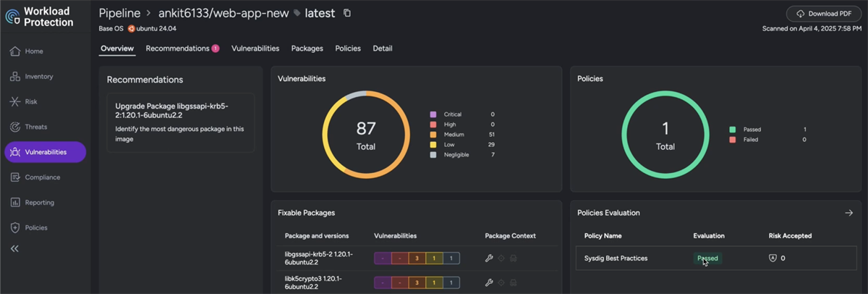This screenshot has height=294, width=868.
Task: Click the Medium severity legend swatch
Action: 433,135
